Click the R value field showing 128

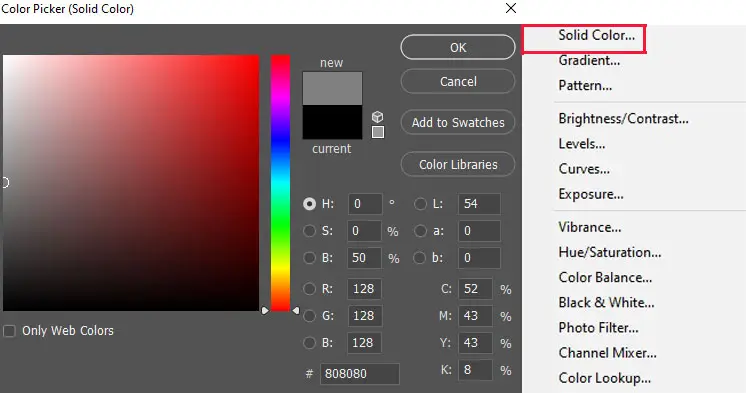pos(364,288)
